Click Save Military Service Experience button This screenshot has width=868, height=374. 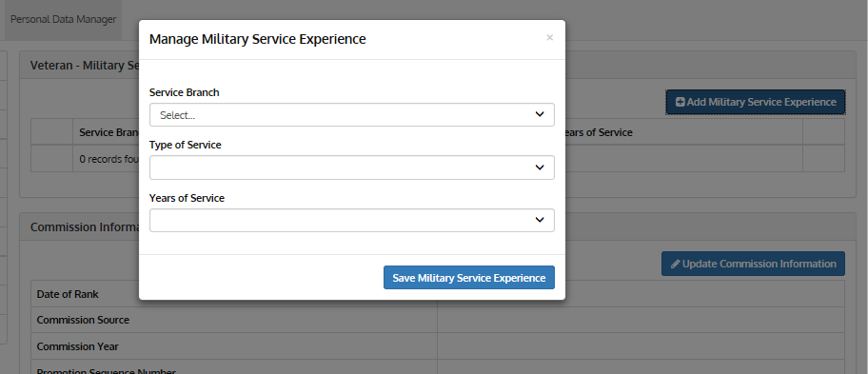click(x=469, y=277)
